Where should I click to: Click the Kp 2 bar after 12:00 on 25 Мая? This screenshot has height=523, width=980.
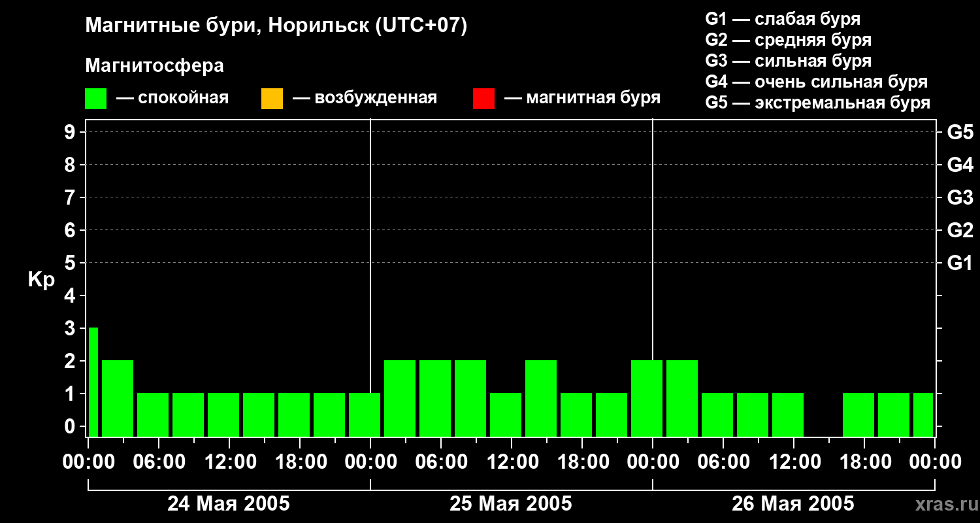541,398
